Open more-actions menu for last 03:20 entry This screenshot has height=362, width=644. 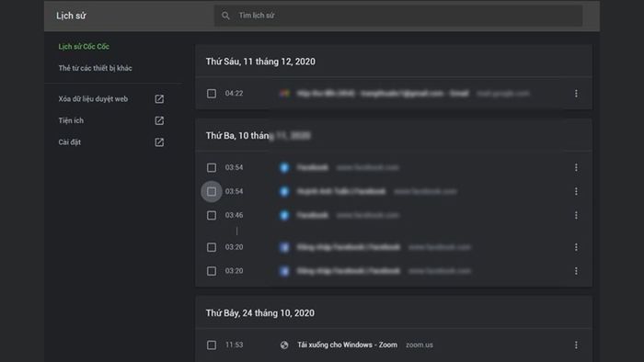point(576,271)
